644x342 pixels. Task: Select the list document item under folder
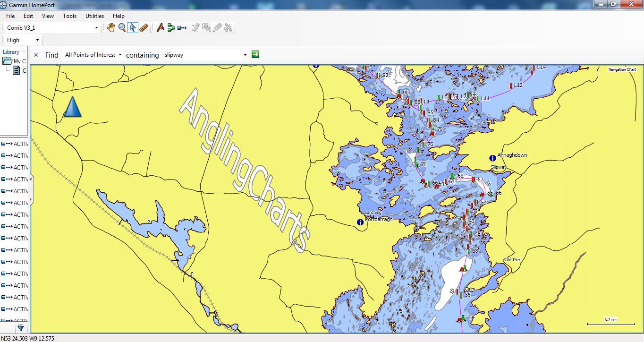tap(17, 70)
